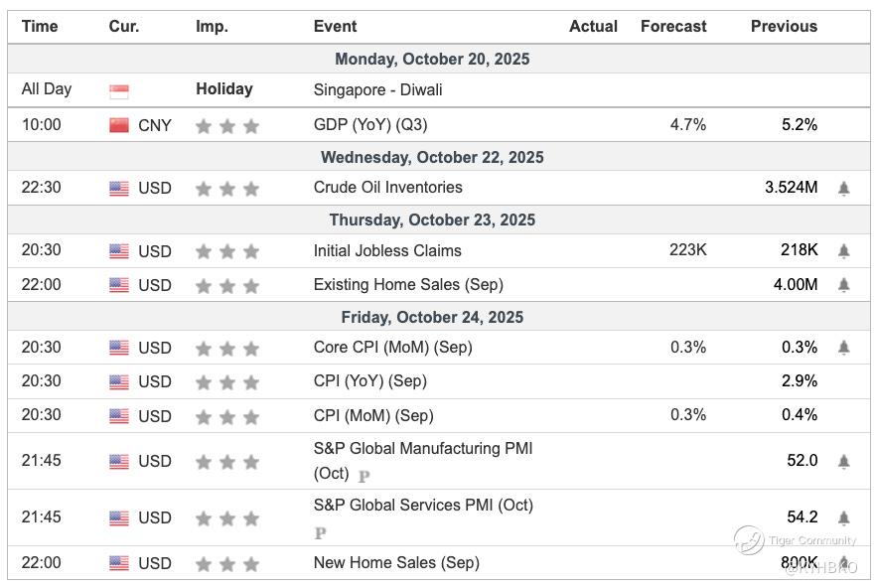Click the Singapore flag icon
The height and width of the screenshot is (588, 874).
119,90
